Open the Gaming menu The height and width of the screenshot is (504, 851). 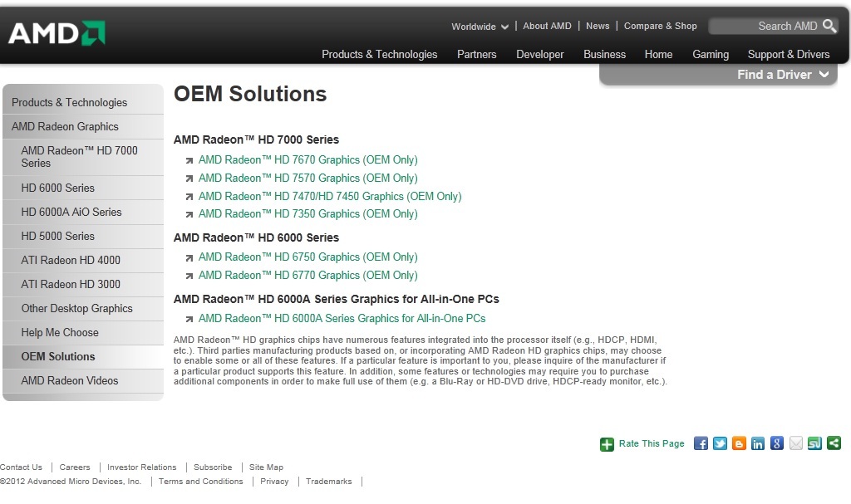click(x=711, y=54)
